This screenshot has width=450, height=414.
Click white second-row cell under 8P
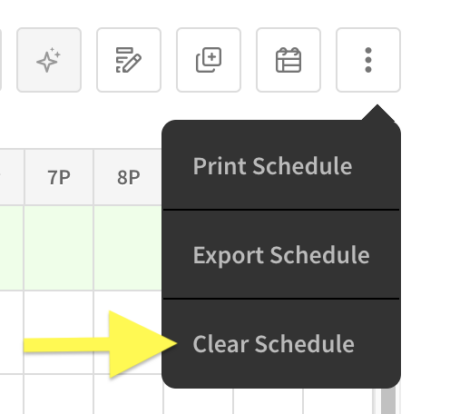[128, 332]
